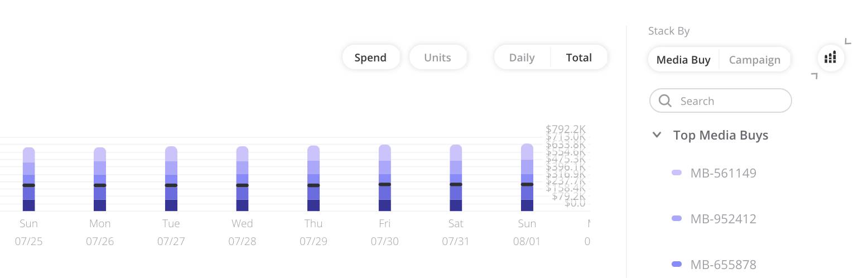Click the black marker on Sun 07/25 bar
Screen dimensions: 868x278
(x=29, y=185)
